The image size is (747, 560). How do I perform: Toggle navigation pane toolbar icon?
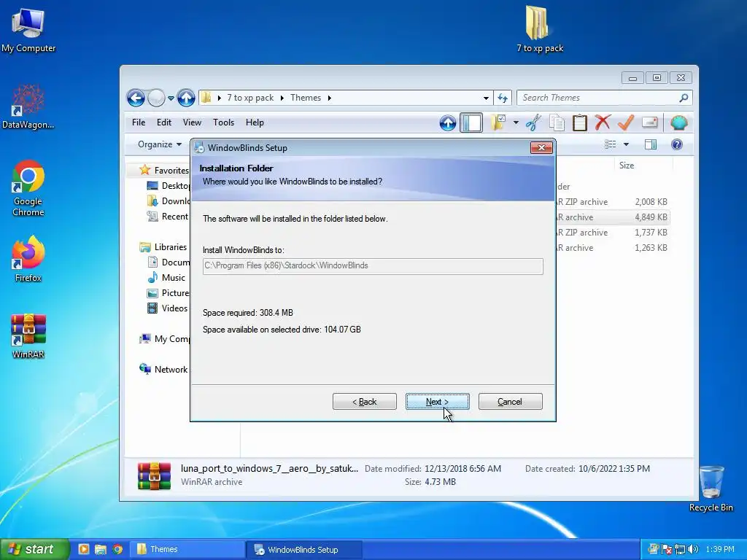pos(471,122)
